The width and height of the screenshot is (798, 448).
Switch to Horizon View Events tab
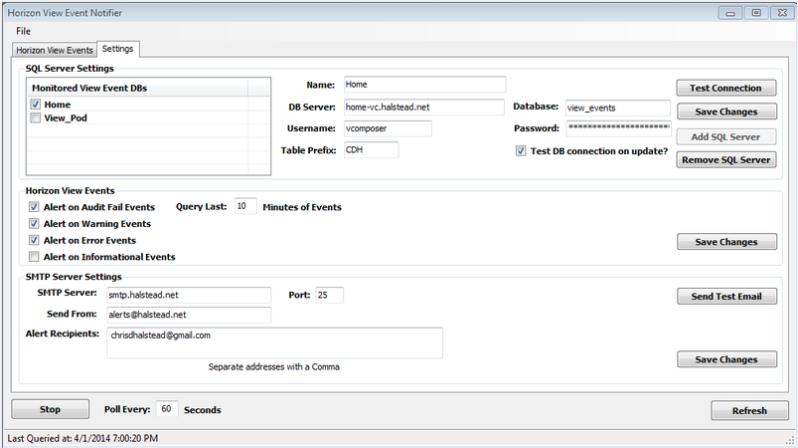(54, 50)
